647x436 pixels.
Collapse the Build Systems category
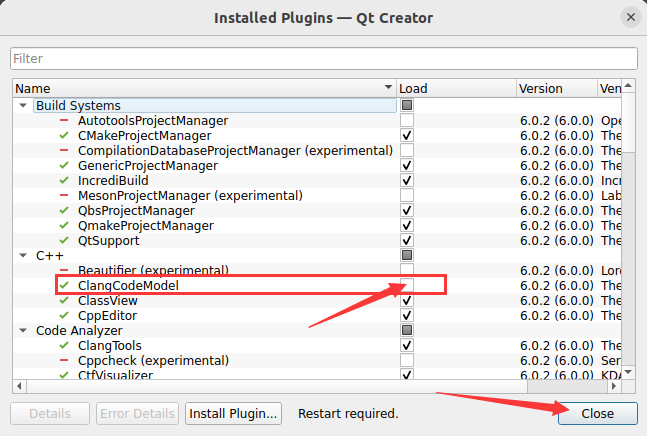[x=23, y=106]
